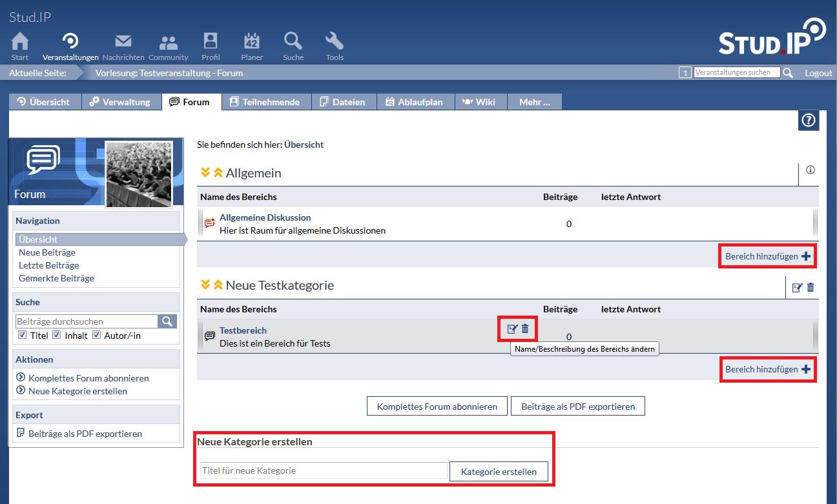Screen dimensions: 837x504
Task: Click the edit icon for Testbereich
Action: coord(512,329)
